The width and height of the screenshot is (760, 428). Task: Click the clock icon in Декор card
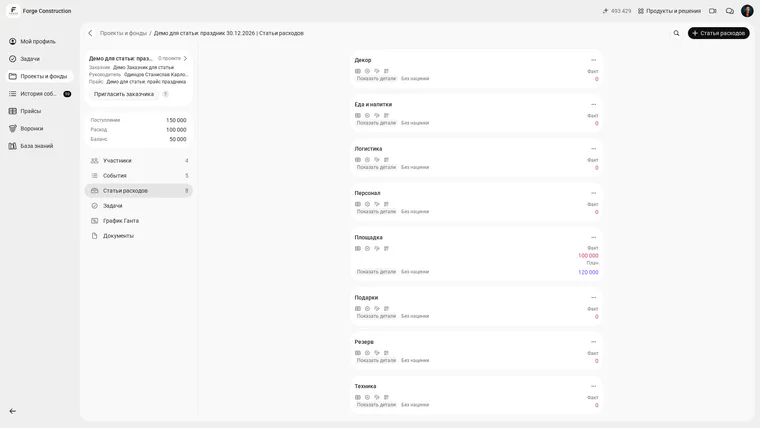click(x=367, y=71)
